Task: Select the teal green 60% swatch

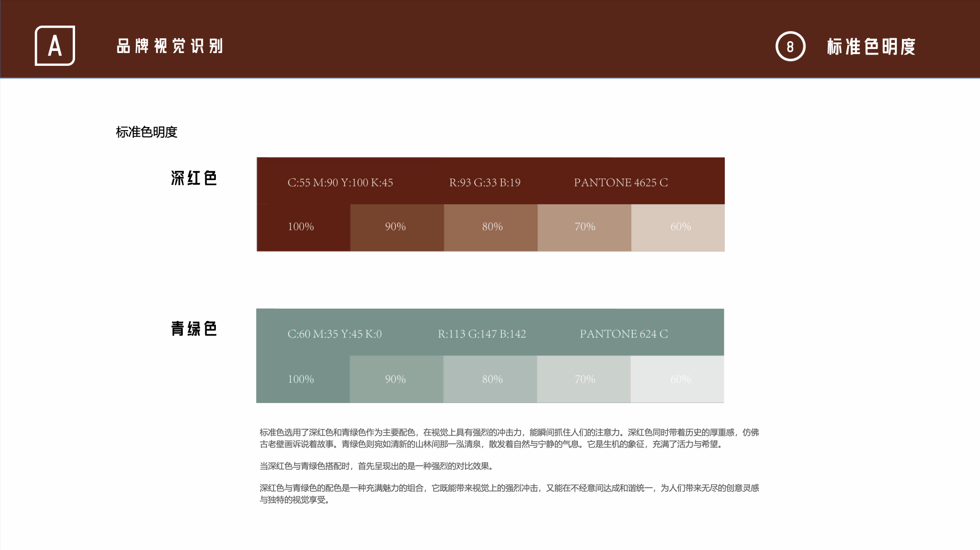Action: coord(677,379)
